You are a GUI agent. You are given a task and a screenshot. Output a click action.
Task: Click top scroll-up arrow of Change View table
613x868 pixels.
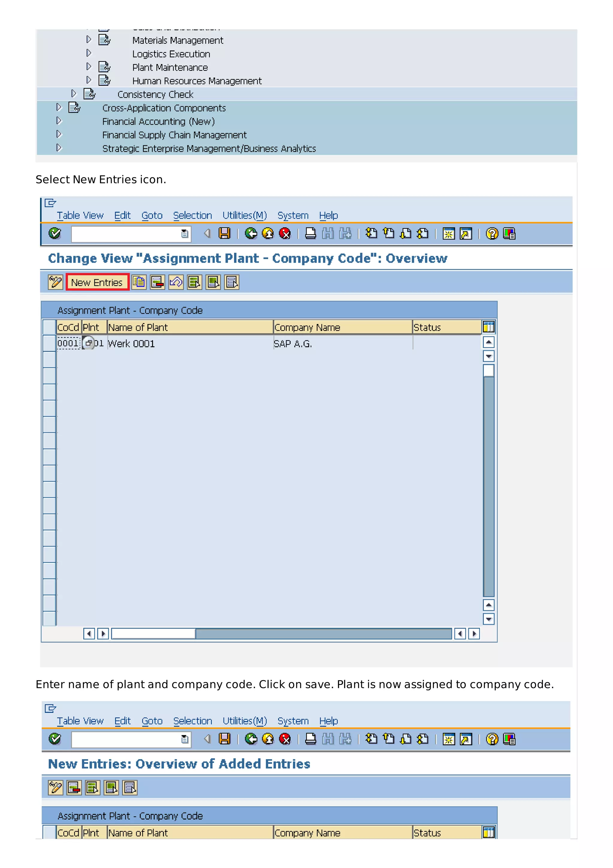pos(488,342)
